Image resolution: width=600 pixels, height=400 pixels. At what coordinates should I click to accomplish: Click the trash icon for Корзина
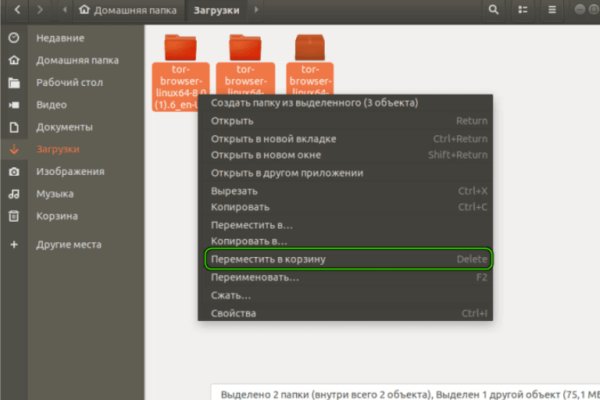click(13, 216)
